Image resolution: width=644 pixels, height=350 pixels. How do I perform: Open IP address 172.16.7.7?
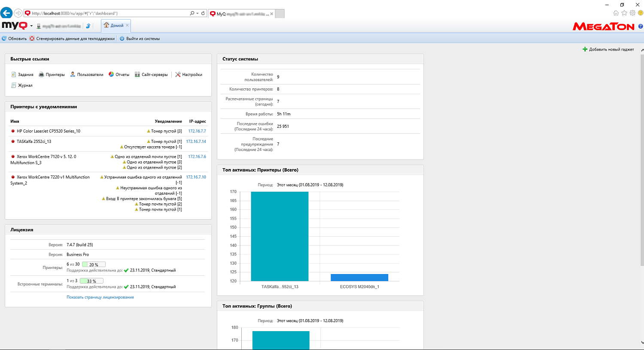197,131
